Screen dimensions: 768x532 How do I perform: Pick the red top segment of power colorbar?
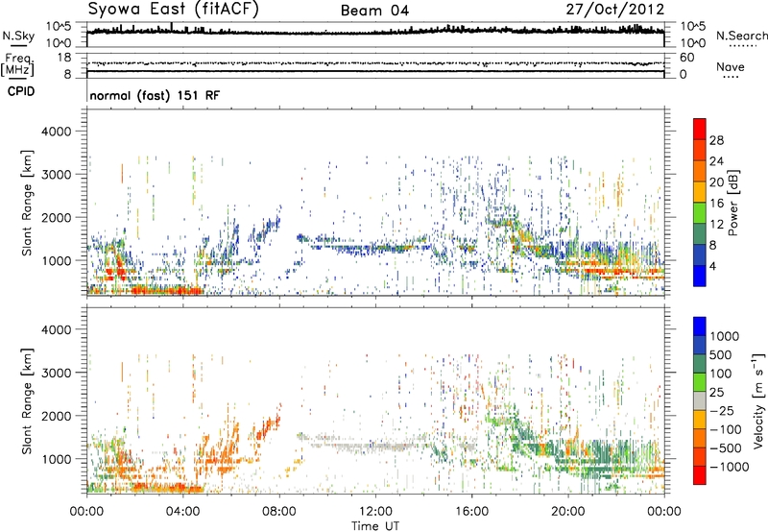700,129
